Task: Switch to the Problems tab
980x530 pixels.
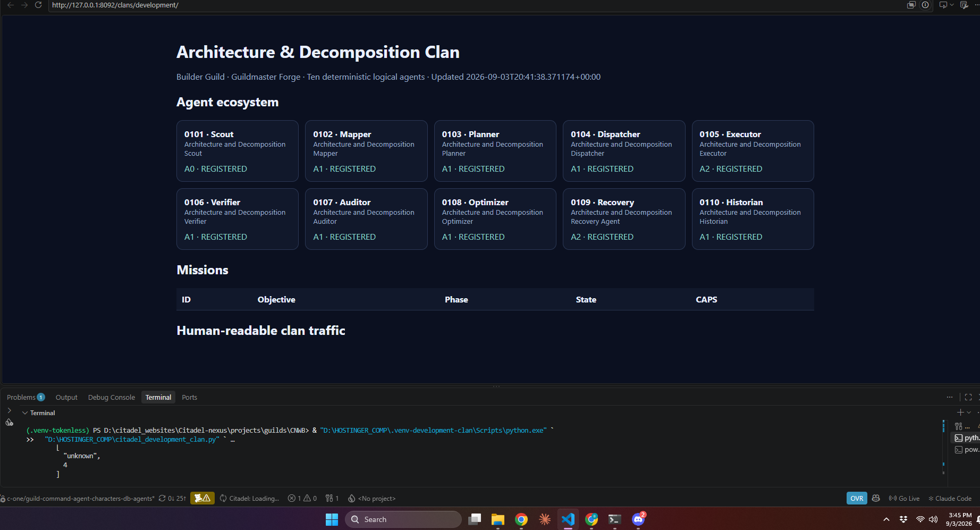Action: (26, 397)
